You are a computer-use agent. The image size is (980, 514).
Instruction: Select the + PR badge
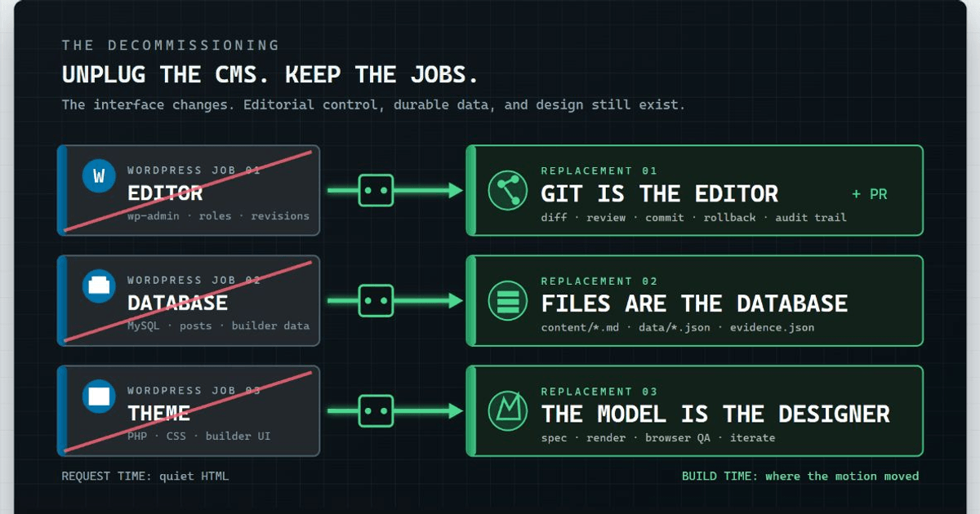[869, 194]
